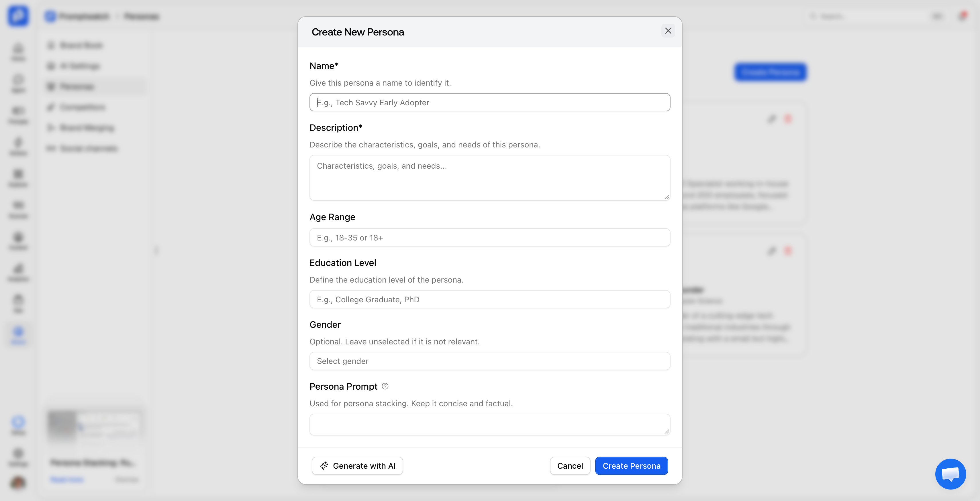Click the app logo in top-left corner
The image size is (980, 501).
[x=18, y=16]
